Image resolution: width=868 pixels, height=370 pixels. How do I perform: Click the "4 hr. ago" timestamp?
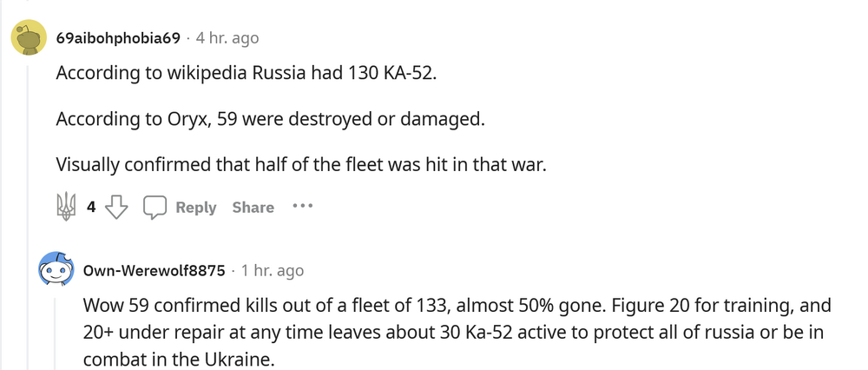227,38
